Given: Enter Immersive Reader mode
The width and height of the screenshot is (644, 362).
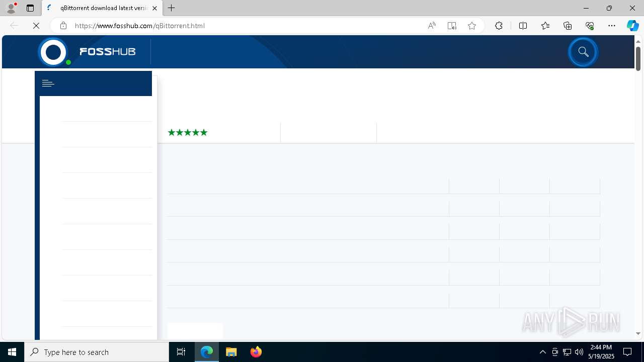Looking at the screenshot, I should [x=452, y=26].
